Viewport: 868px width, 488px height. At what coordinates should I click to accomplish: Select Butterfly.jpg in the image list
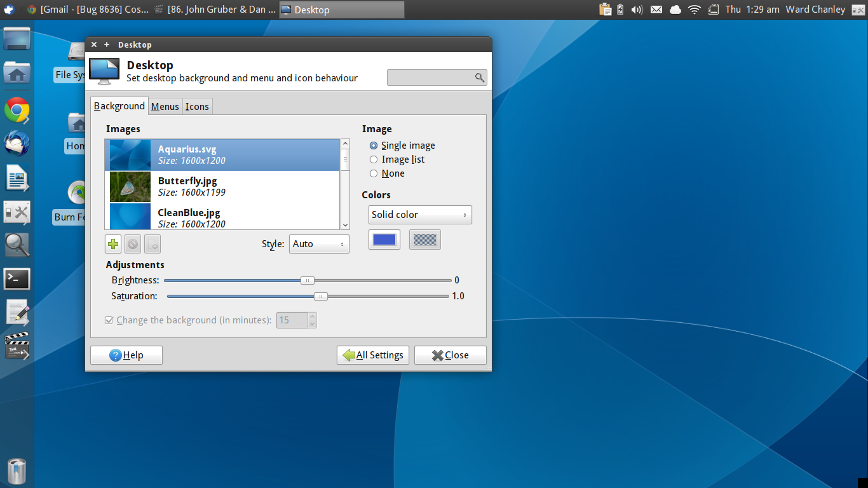click(222, 186)
